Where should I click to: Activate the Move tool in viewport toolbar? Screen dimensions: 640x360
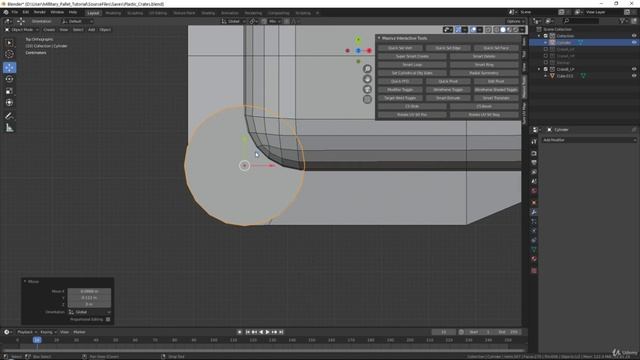[x=9, y=68]
